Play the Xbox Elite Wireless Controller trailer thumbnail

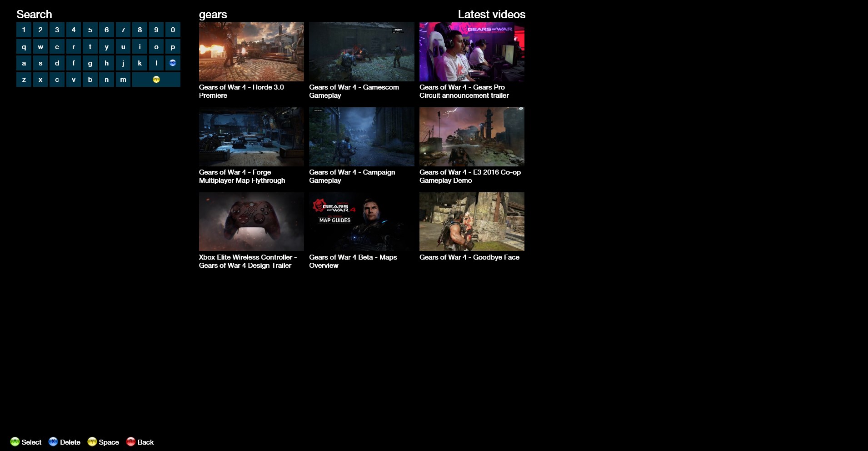[x=251, y=221]
